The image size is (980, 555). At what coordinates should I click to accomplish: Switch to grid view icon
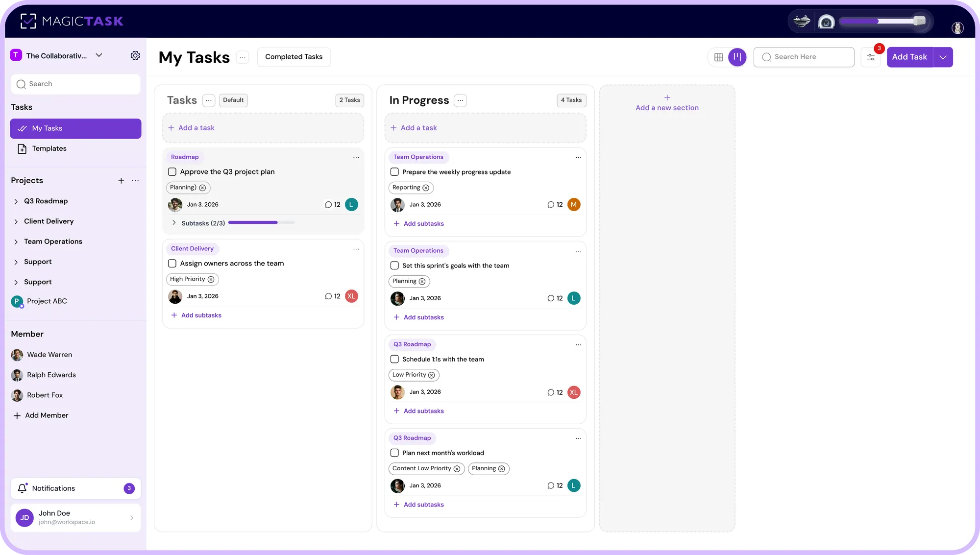click(x=718, y=57)
